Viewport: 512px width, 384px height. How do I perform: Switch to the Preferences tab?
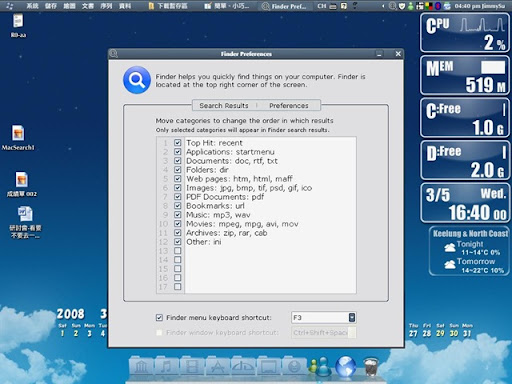coord(289,106)
